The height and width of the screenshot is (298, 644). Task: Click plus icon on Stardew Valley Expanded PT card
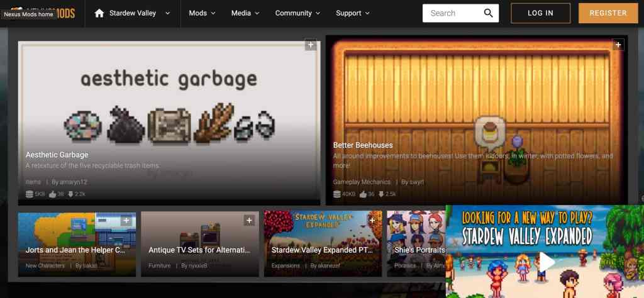click(x=372, y=221)
